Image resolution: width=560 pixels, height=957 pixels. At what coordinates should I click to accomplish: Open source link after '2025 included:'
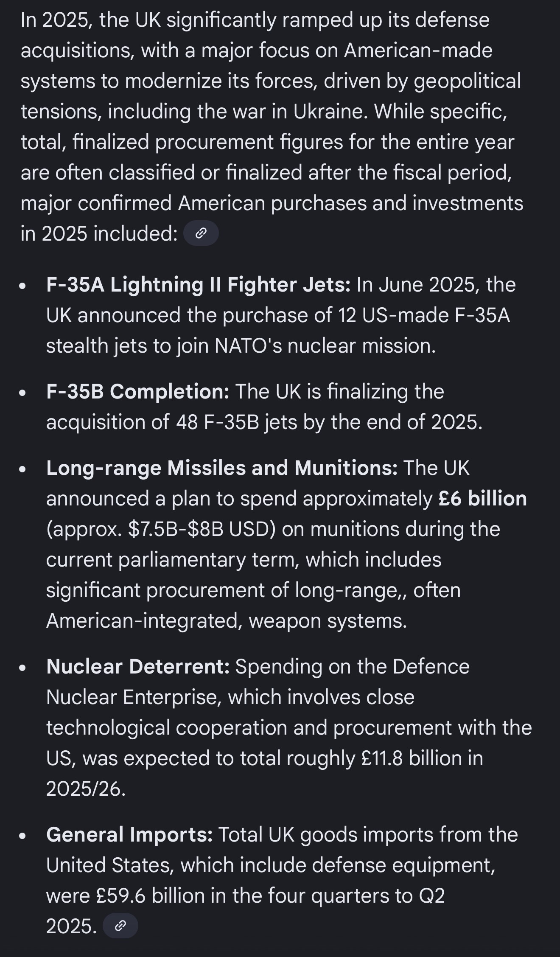(x=201, y=233)
